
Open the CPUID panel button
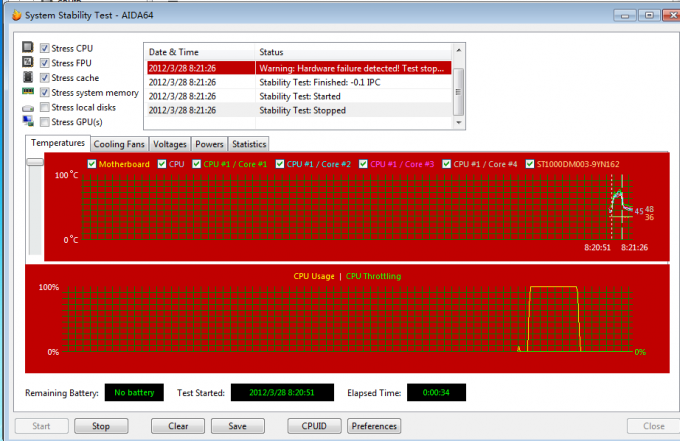(x=313, y=426)
